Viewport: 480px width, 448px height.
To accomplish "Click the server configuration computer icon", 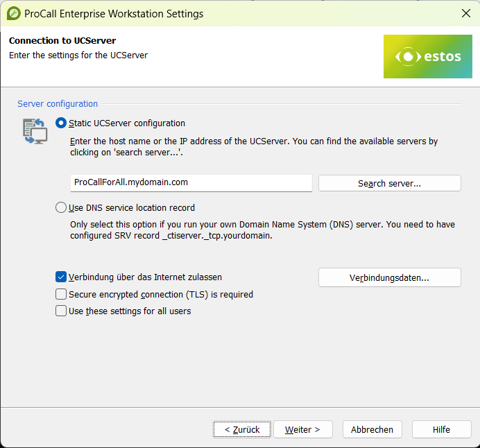I will click(x=35, y=131).
